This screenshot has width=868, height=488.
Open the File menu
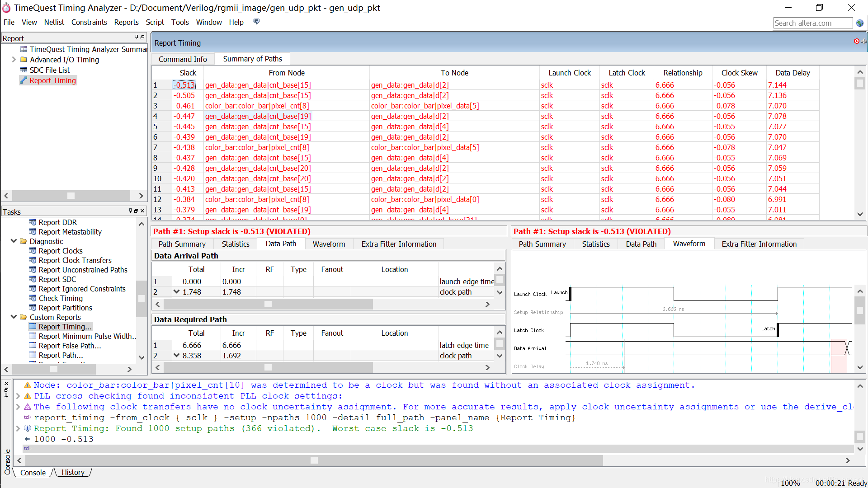9,22
